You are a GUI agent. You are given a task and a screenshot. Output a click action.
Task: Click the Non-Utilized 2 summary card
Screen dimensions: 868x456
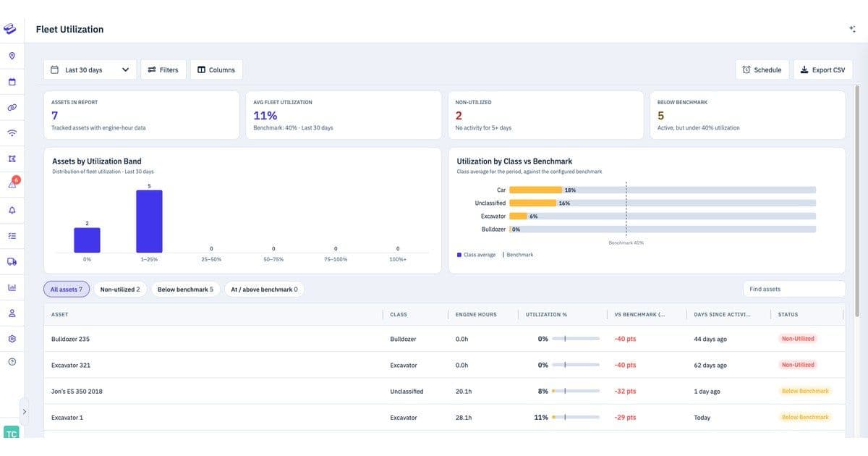tap(546, 115)
